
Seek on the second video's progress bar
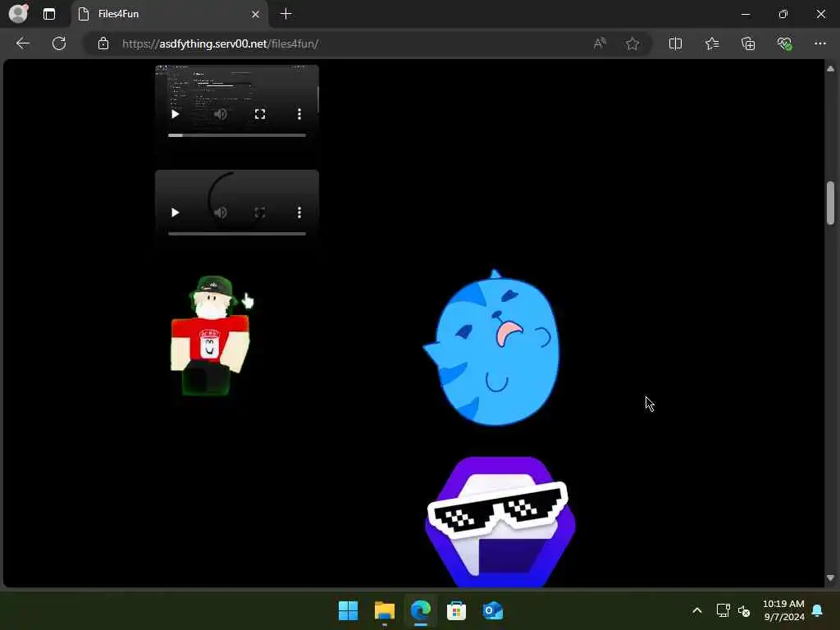point(237,234)
